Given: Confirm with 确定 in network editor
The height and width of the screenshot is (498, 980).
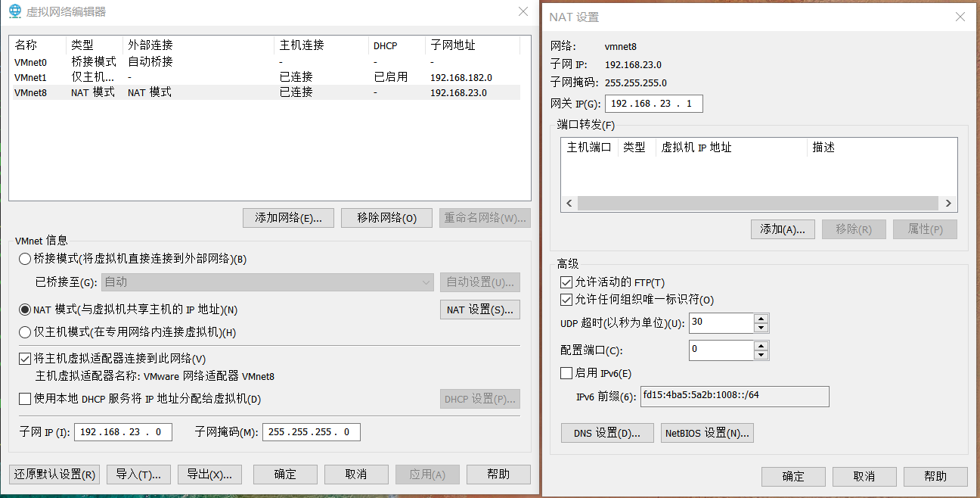Looking at the screenshot, I should point(285,475).
